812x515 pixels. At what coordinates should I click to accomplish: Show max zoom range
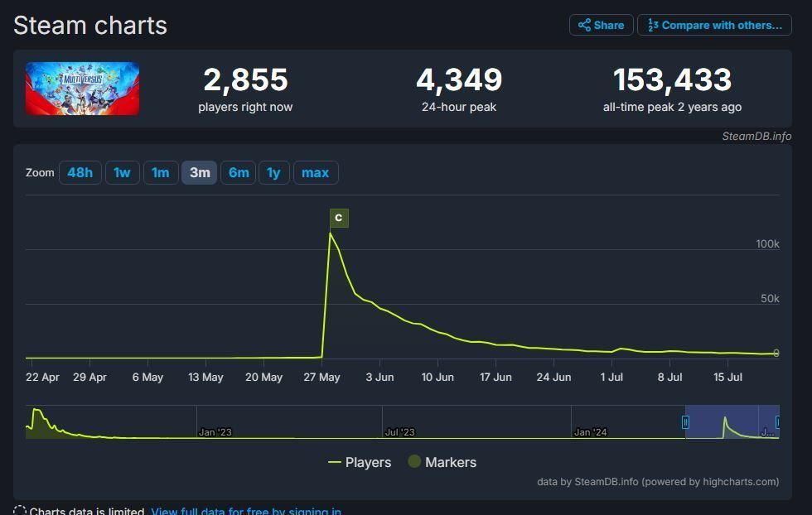point(316,172)
